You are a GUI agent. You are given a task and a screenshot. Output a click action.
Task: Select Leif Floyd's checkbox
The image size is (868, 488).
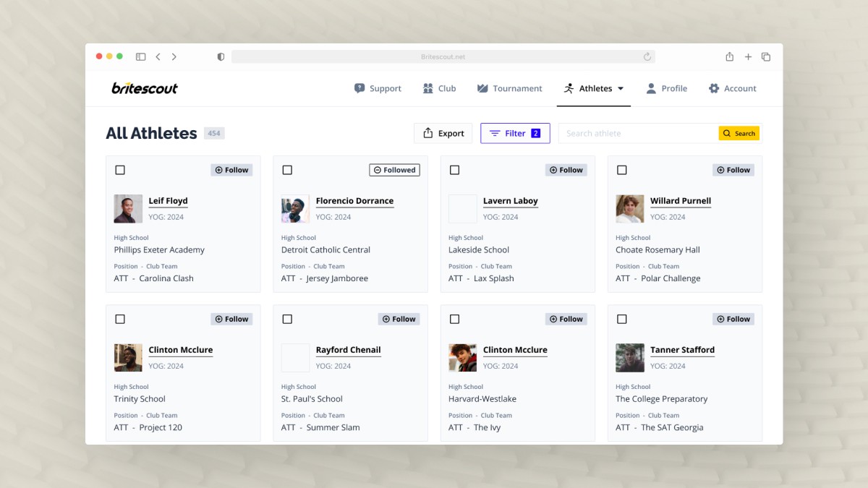coord(120,170)
